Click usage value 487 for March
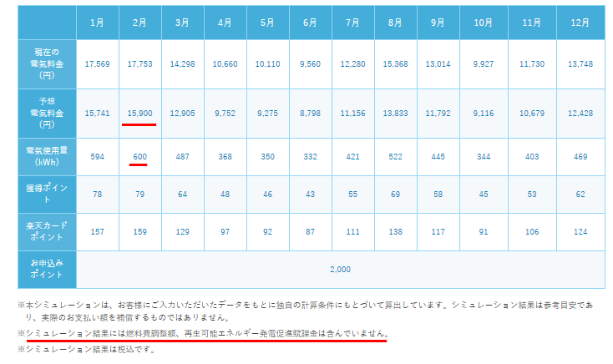Screen dimensions: 613x364 [183, 157]
